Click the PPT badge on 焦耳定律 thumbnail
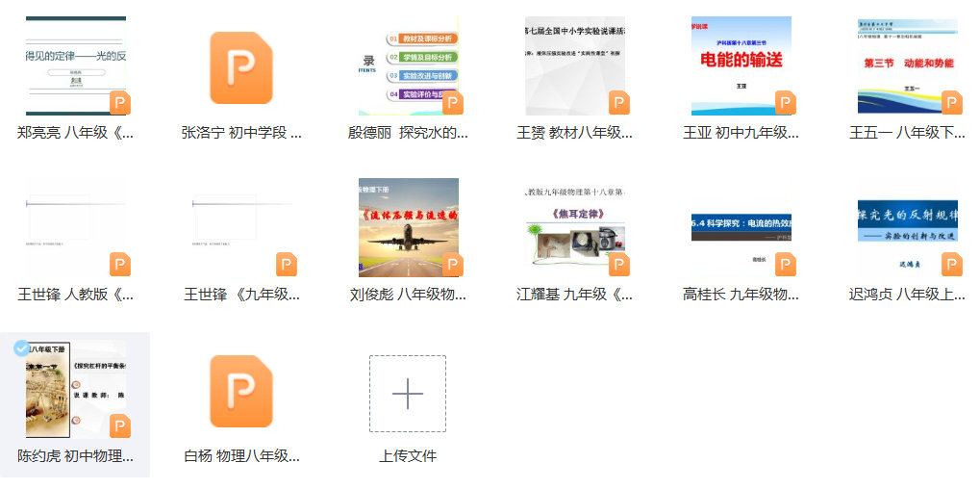Screen dimensions: 980x489 coord(618,265)
